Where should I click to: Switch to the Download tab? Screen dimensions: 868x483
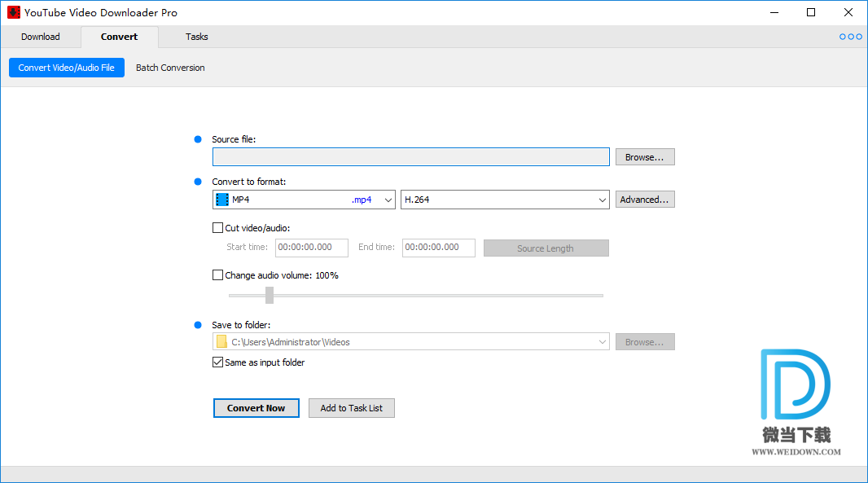pos(41,37)
